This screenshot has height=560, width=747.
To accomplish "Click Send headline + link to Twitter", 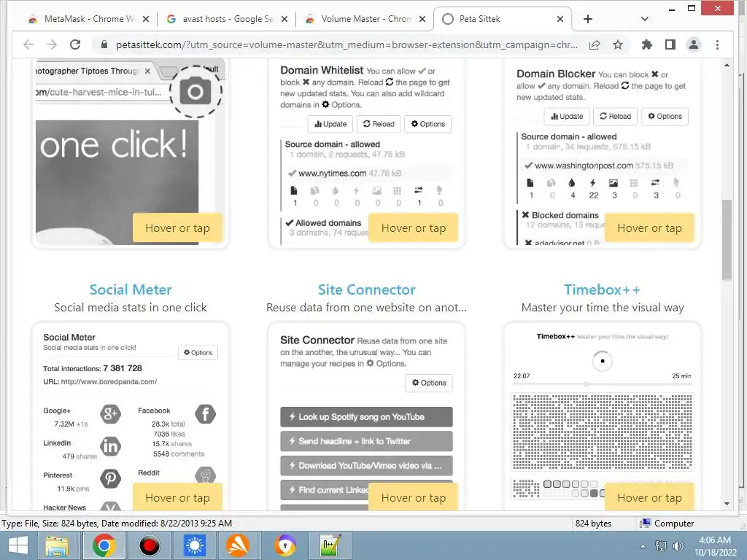I will 366,441.
